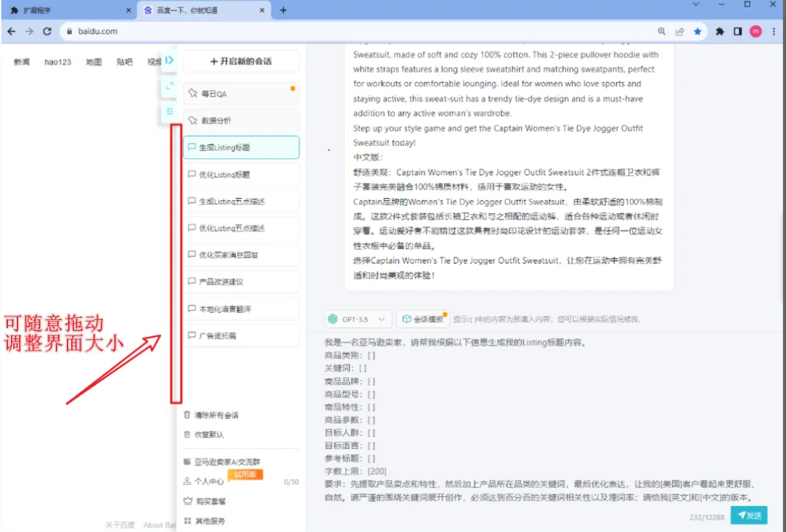This screenshot has height=532, width=786.
Task: Select the 优化Listing标题 conversation
Action: 241,174
